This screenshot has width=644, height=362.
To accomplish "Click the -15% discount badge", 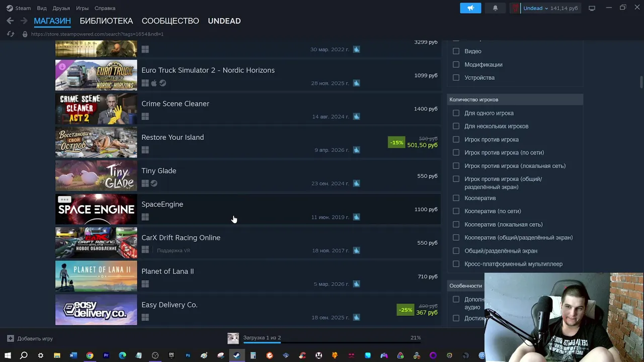I will pyautogui.click(x=396, y=142).
